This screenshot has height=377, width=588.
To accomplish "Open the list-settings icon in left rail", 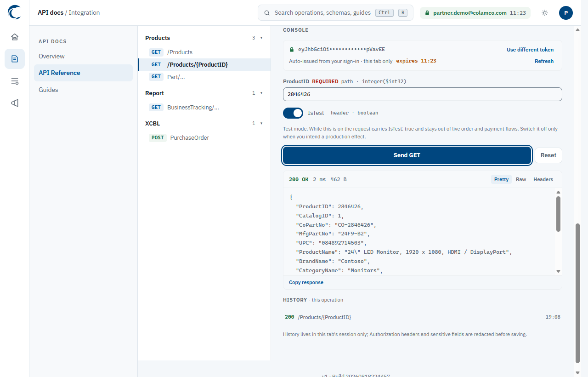I will tap(15, 81).
